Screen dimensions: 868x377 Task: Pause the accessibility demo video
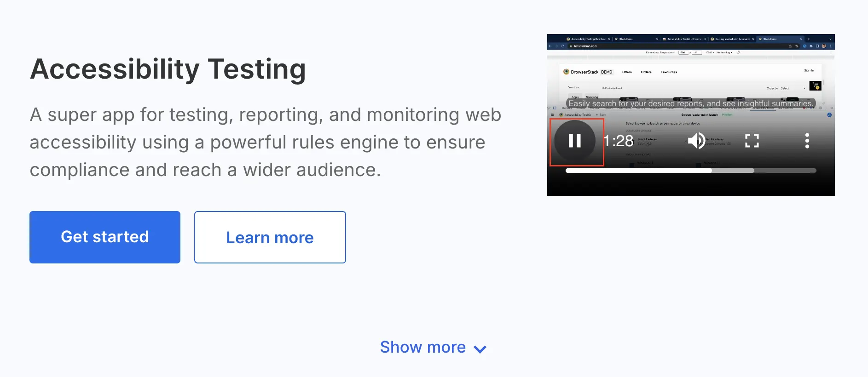pyautogui.click(x=575, y=141)
